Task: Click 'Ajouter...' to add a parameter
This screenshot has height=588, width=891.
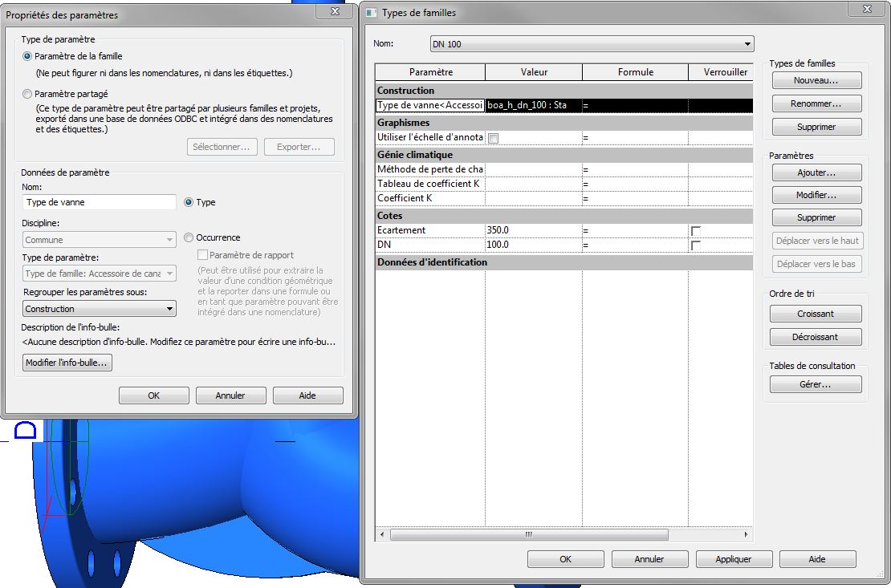Action: point(816,172)
